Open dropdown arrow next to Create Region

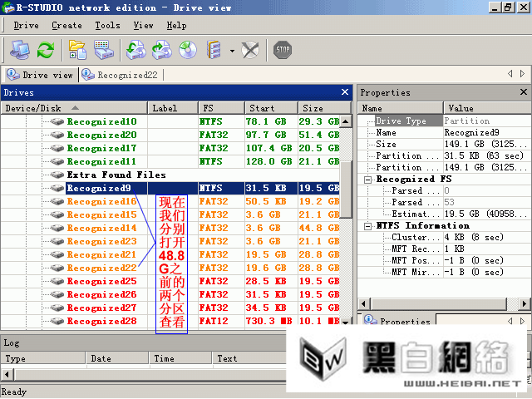click(230, 51)
